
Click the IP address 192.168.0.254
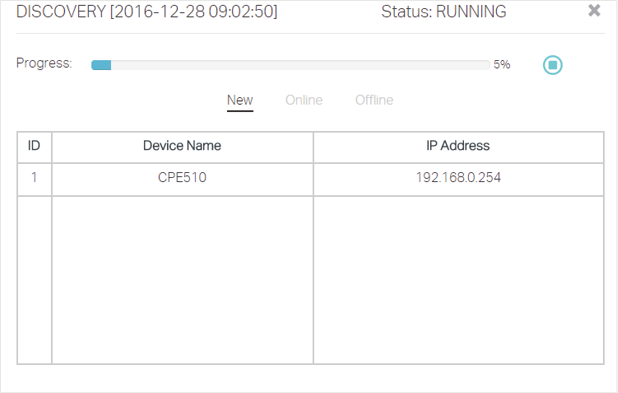pos(458,178)
